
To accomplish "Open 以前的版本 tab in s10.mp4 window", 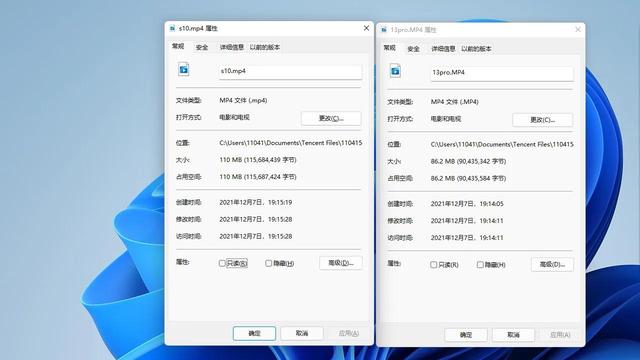I will coord(264,47).
